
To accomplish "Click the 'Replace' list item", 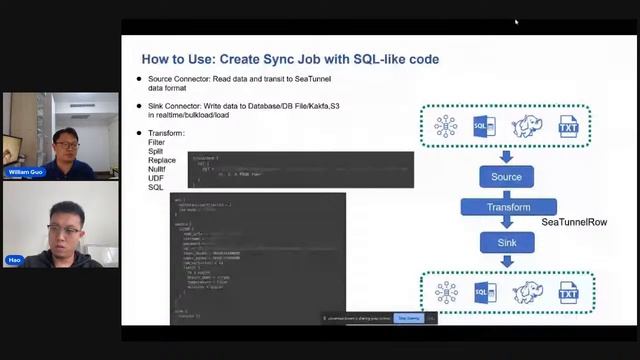I will pyautogui.click(x=162, y=160).
